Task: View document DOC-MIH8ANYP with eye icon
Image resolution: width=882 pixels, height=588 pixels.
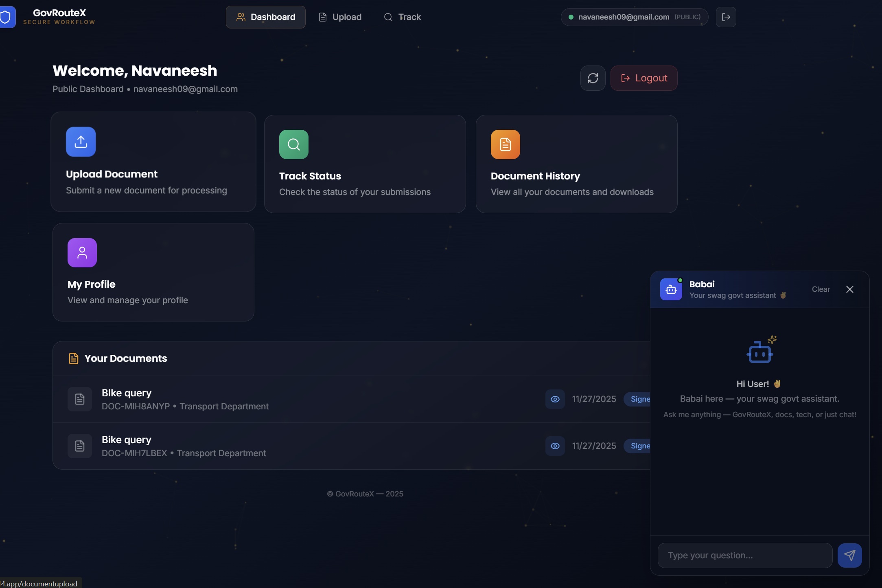Action: (x=555, y=399)
